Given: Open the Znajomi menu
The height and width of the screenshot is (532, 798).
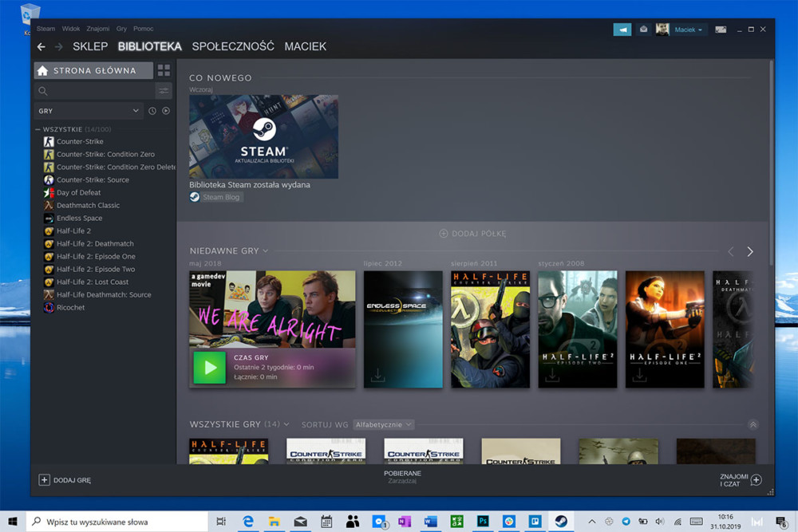Looking at the screenshot, I should [x=97, y=29].
